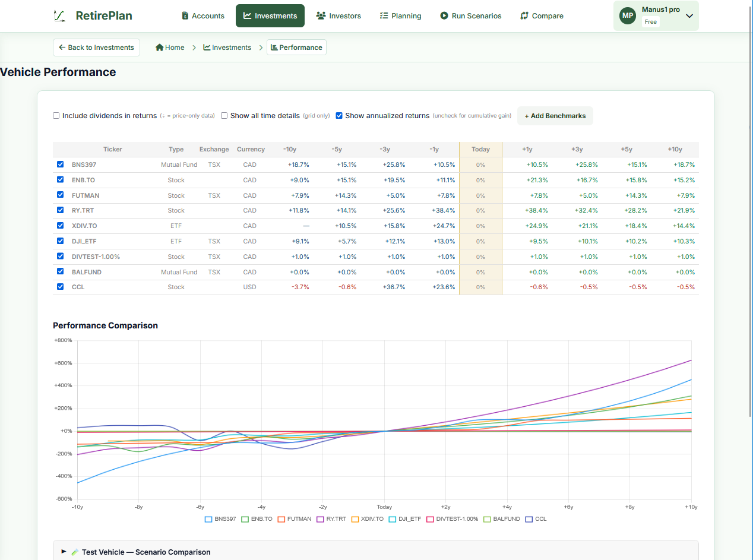Click the Performance breadcrumb item
Image resolution: width=753 pixels, height=560 pixels.
[296, 48]
